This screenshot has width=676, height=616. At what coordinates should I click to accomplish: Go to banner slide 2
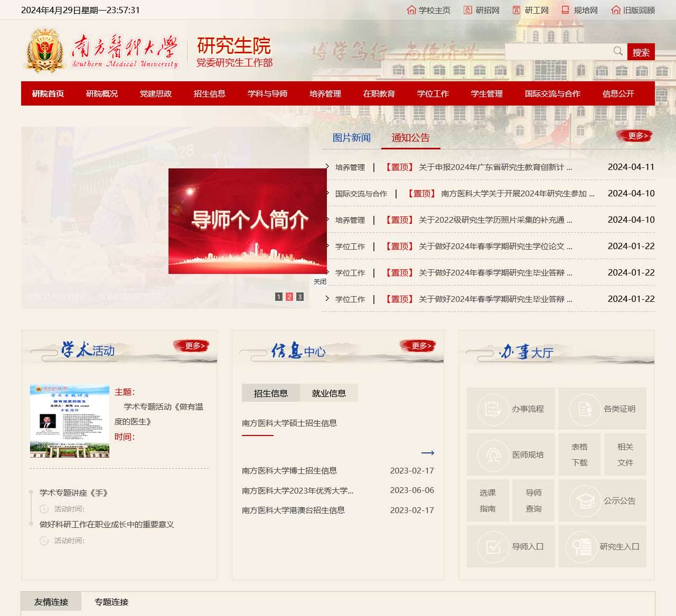289,297
